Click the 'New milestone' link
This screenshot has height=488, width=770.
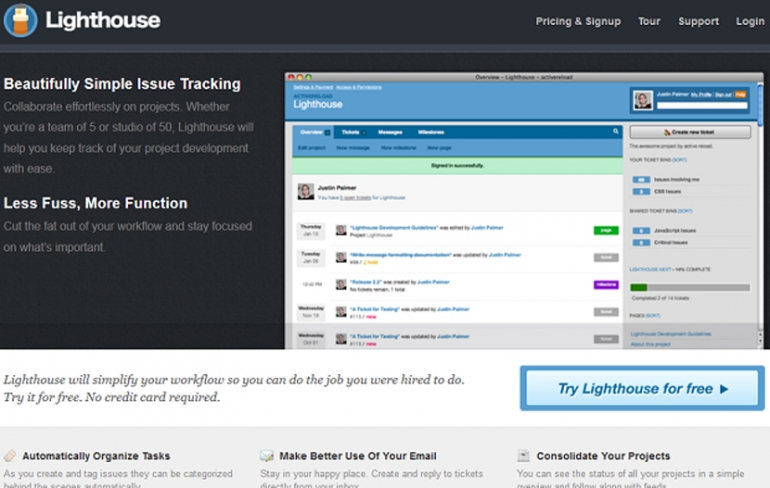398,148
